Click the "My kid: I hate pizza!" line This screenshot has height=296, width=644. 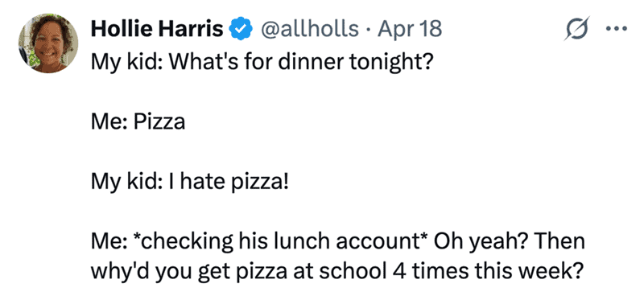[x=190, y=182]
